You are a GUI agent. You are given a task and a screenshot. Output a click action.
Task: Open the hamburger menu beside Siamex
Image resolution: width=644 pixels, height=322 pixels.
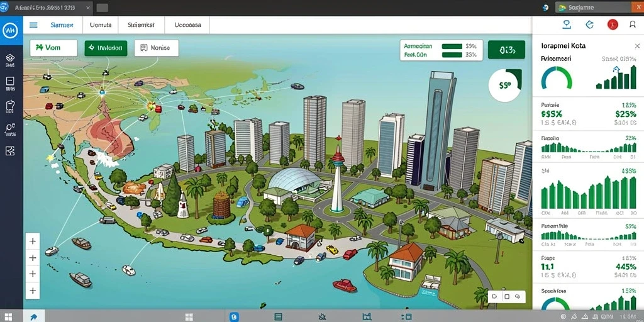pyautogui.click(x=34, y=25)
